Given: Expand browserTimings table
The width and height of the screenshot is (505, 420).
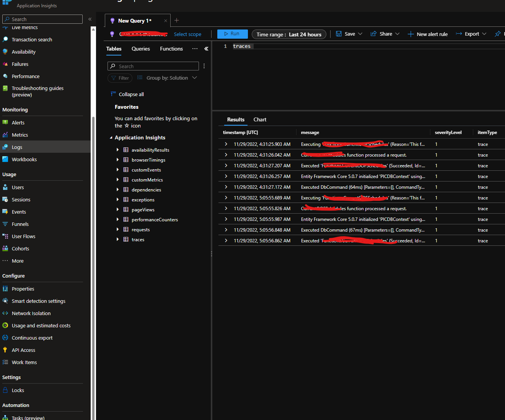Looking at the screenshot, I should (117, 160).
